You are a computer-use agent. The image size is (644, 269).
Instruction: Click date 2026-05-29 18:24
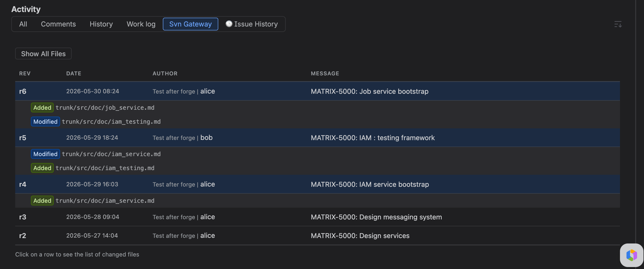click(x=92, y=137)
